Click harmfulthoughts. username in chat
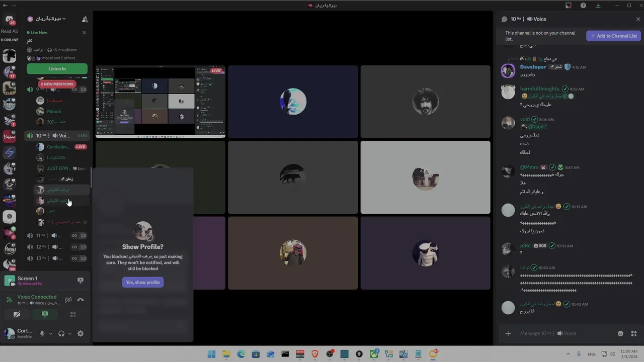Screen dimensions: 644x362 [540, 89]
